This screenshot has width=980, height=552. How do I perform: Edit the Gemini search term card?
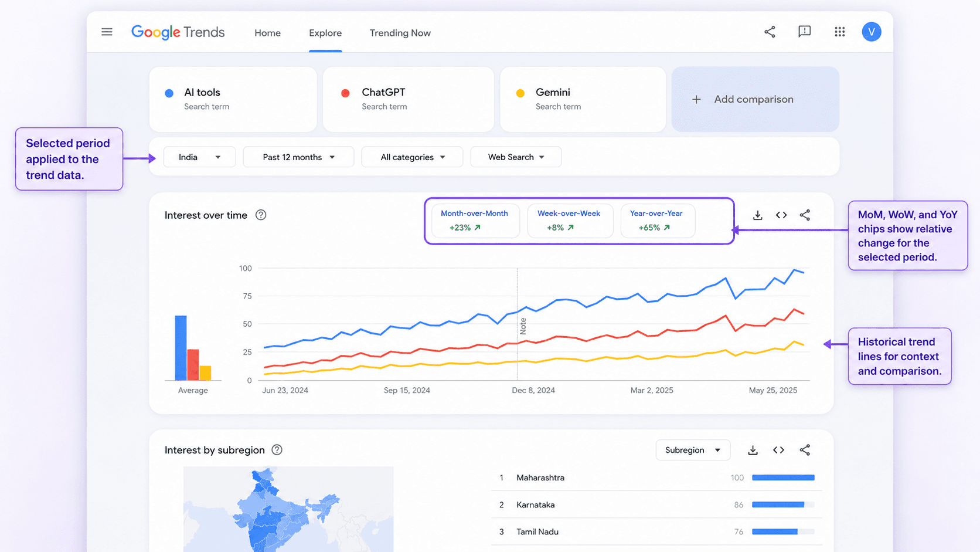pyautogui.click(x=583, y=99)
